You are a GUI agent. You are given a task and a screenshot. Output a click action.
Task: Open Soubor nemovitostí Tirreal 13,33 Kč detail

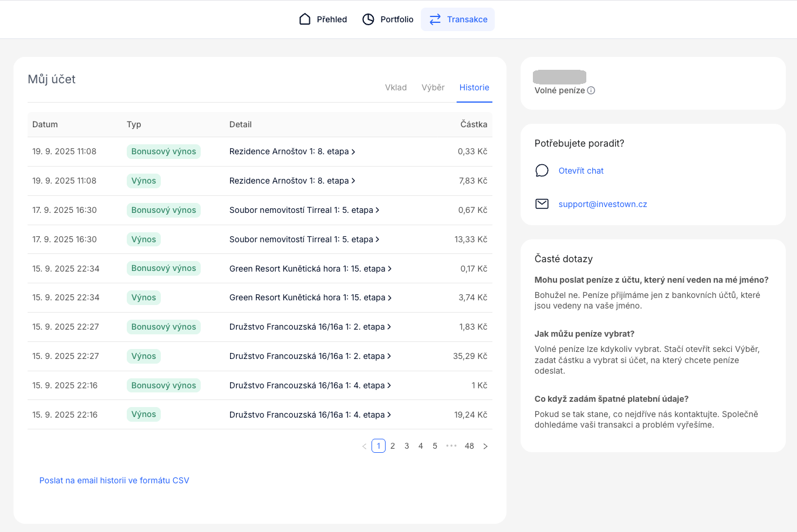(304, 239)
